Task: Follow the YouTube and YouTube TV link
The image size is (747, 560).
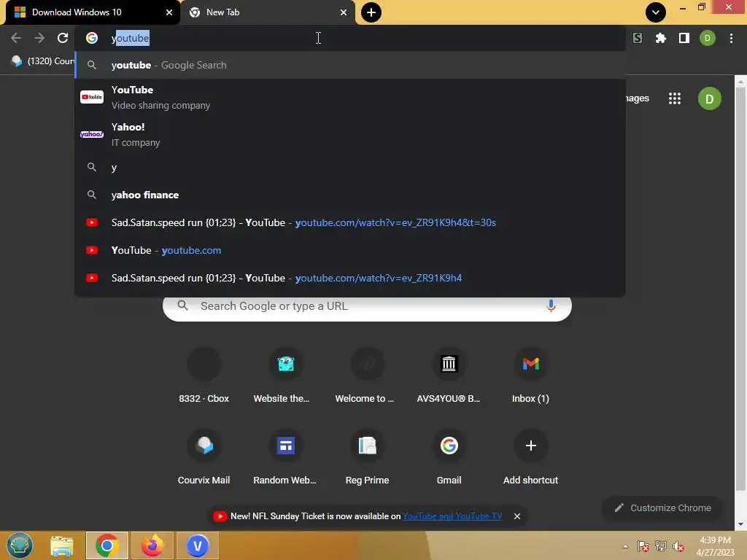Action: click(x=452, y=516)
